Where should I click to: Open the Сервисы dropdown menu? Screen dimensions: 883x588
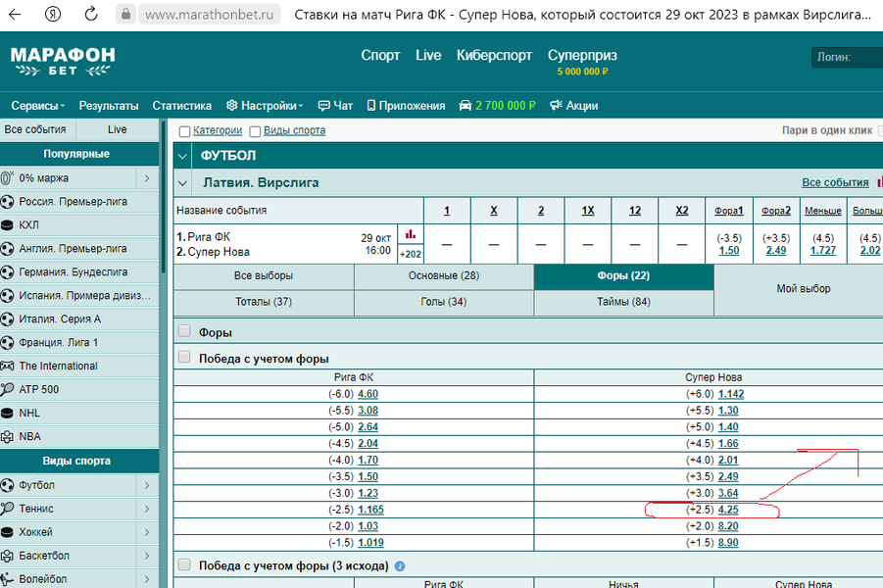[38, 106]
